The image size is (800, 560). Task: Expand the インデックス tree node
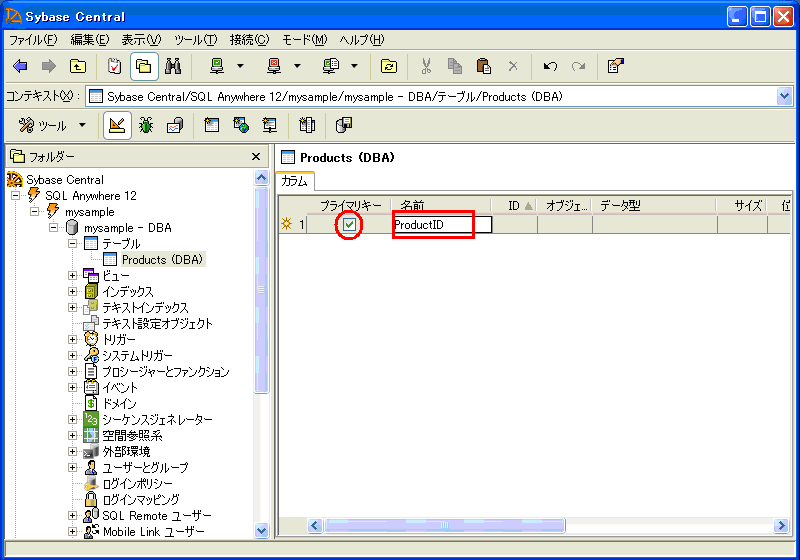tap(73, 292)
